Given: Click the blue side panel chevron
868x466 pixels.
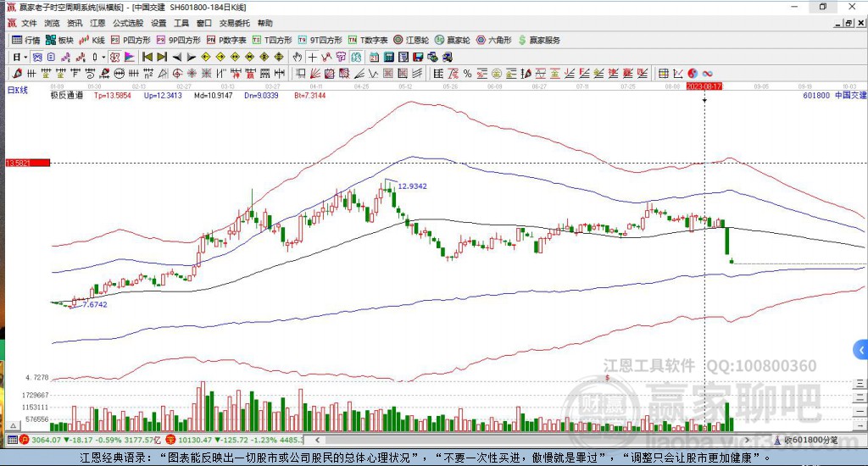Looking at the screenshot, I should pos(860,350).
